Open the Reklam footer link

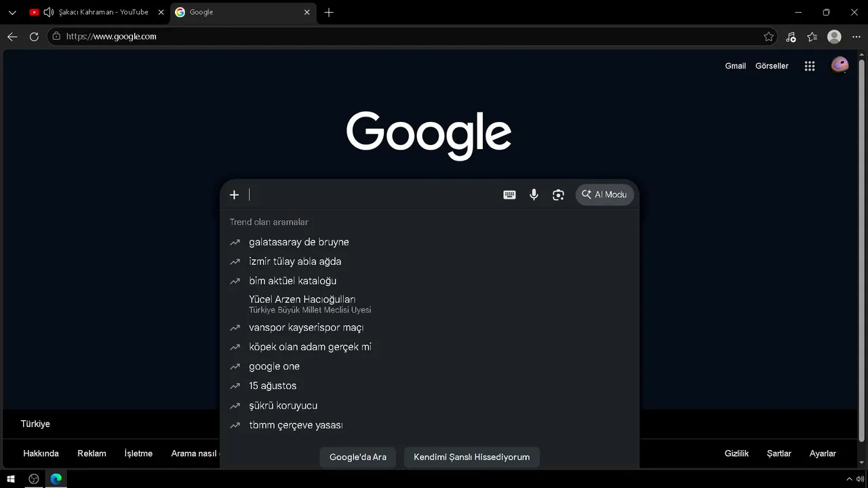coord(92,453)
